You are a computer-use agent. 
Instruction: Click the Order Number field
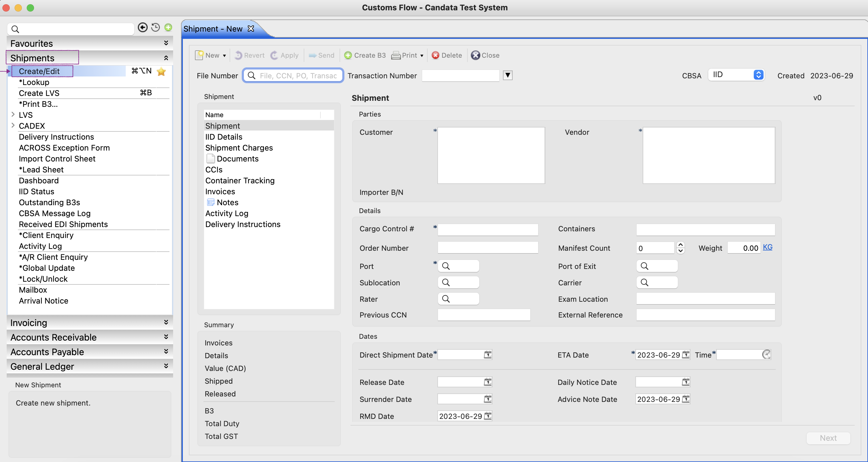[x=487, y=247]
